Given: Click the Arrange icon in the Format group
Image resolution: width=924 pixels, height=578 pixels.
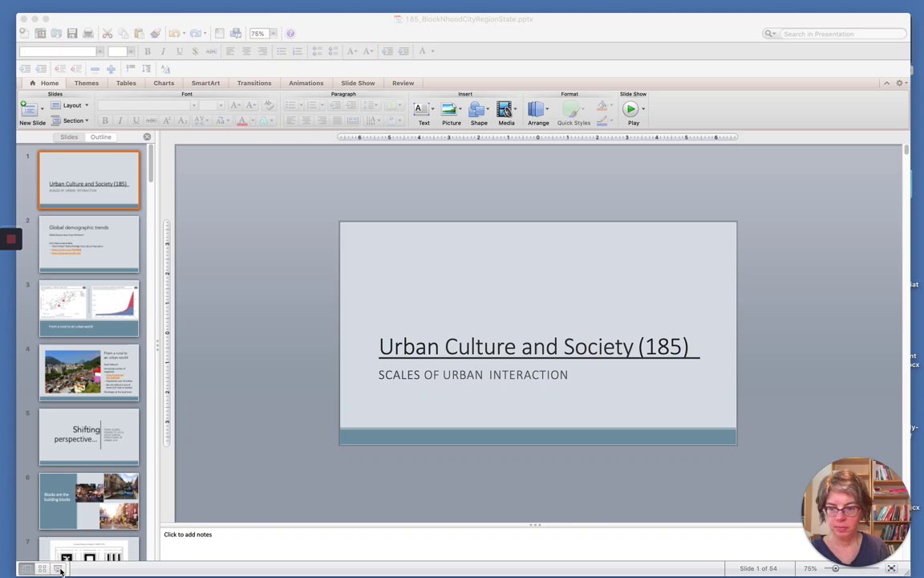Looking at the screenshot, I should tap(536, 109).
